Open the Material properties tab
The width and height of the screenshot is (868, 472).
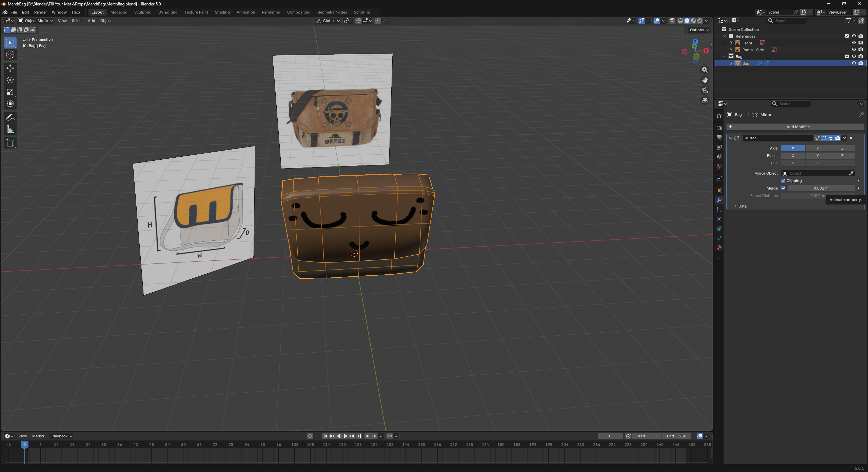719,247
